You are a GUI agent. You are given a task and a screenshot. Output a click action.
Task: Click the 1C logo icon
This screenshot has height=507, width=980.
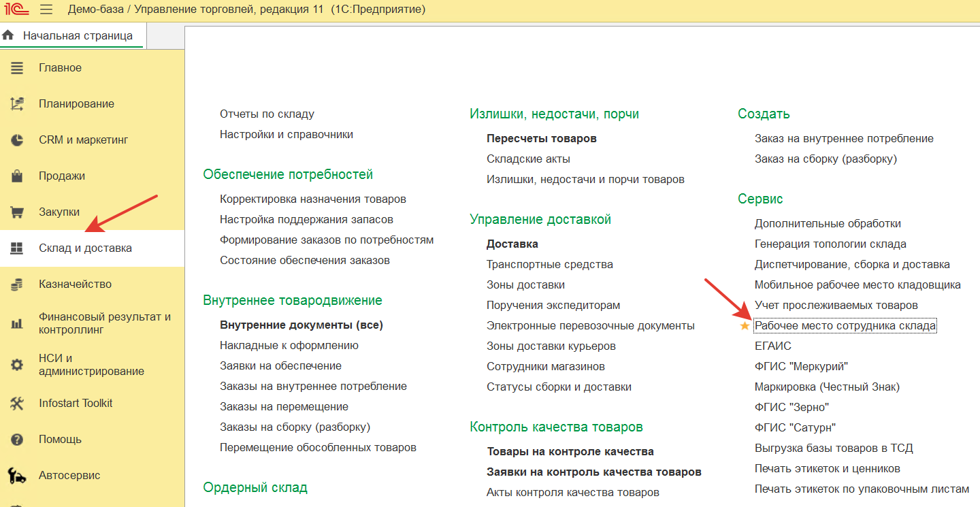(16, 10)
